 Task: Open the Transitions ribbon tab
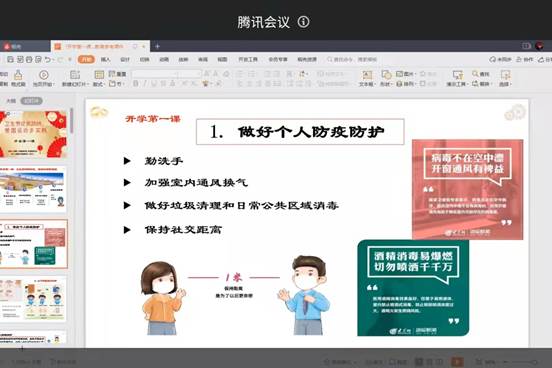pyautogui.click(x=145, y=60)
